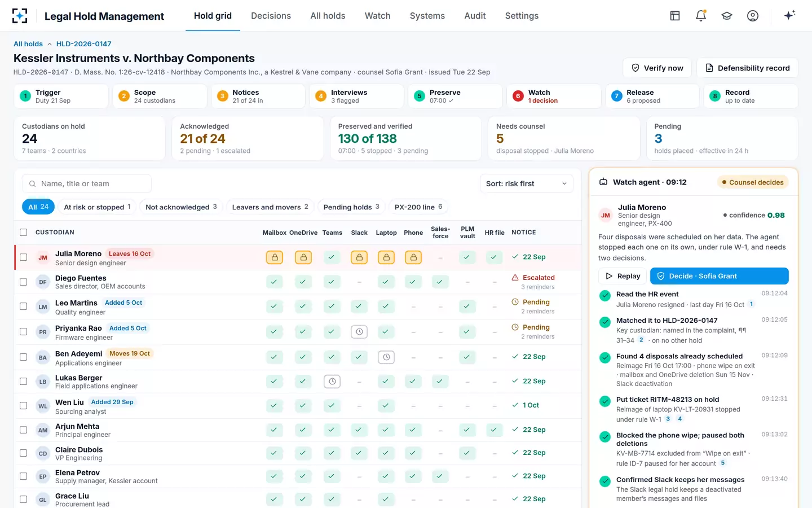Screen dimensions: 812x508
Task: Check the box for Diego Fuentes
Action: (x=23, y=282)
